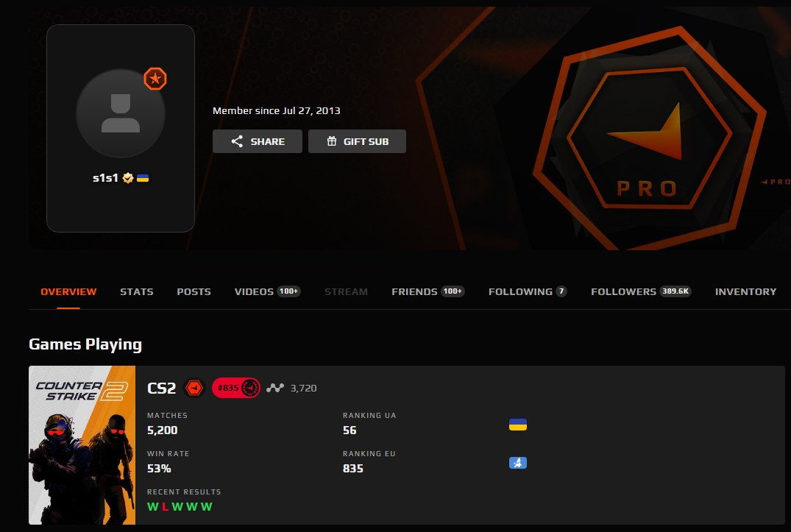Click the Ukraine flag beside username
The width and height of the screenshot is (791, 532).
(x=143, y=178)
